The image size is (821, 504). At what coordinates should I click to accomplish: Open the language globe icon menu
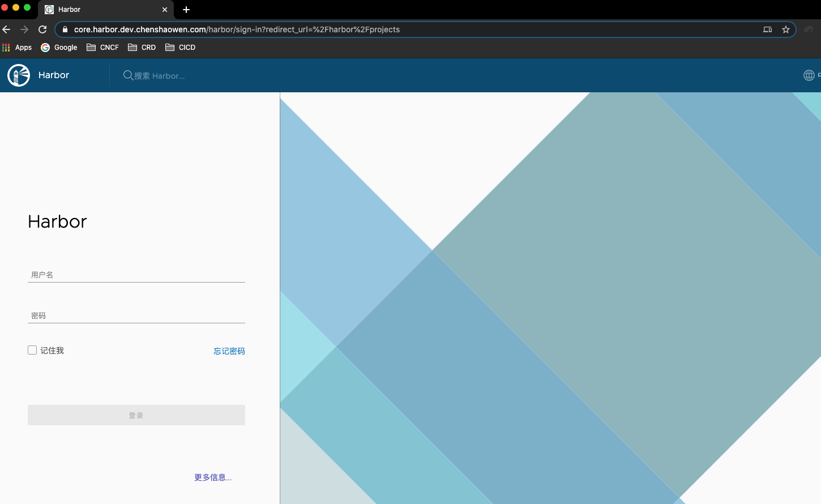[x=809, y=75]
